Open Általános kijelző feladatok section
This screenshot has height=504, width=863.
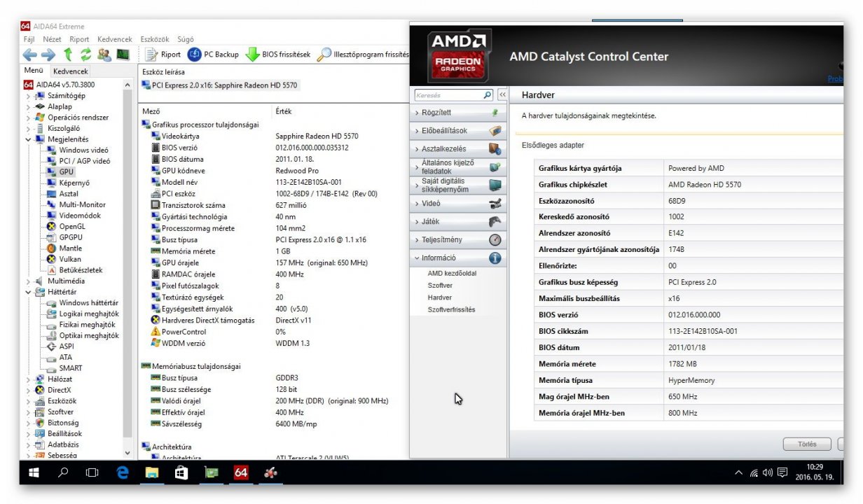point(460,167)
